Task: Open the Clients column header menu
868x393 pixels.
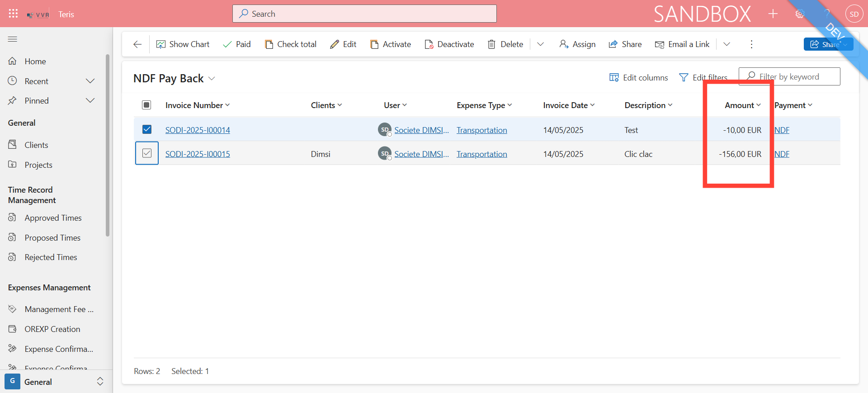Action: click(x=326, y=105)
